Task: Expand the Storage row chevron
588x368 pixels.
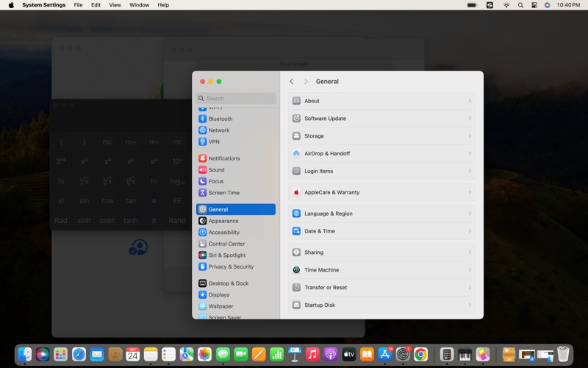Action: click(470, 136)
